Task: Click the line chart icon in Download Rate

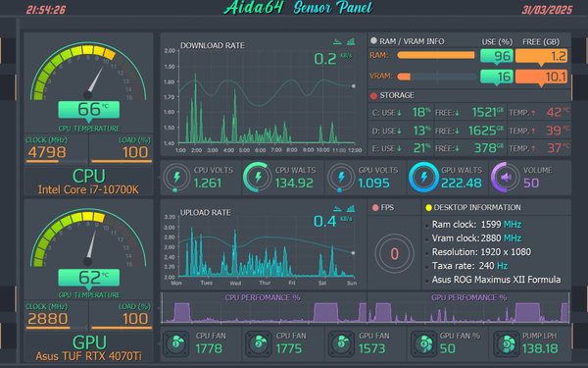Action: point(337,41)
